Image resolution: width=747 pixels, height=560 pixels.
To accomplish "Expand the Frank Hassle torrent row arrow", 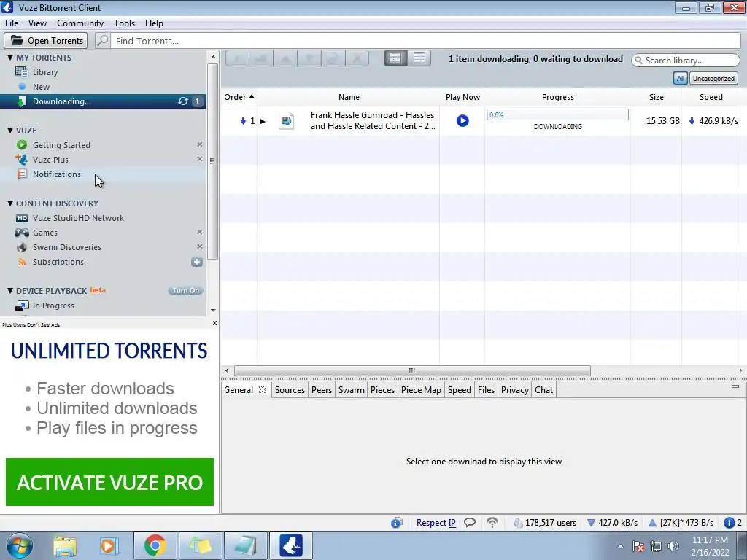I will 263,121.
